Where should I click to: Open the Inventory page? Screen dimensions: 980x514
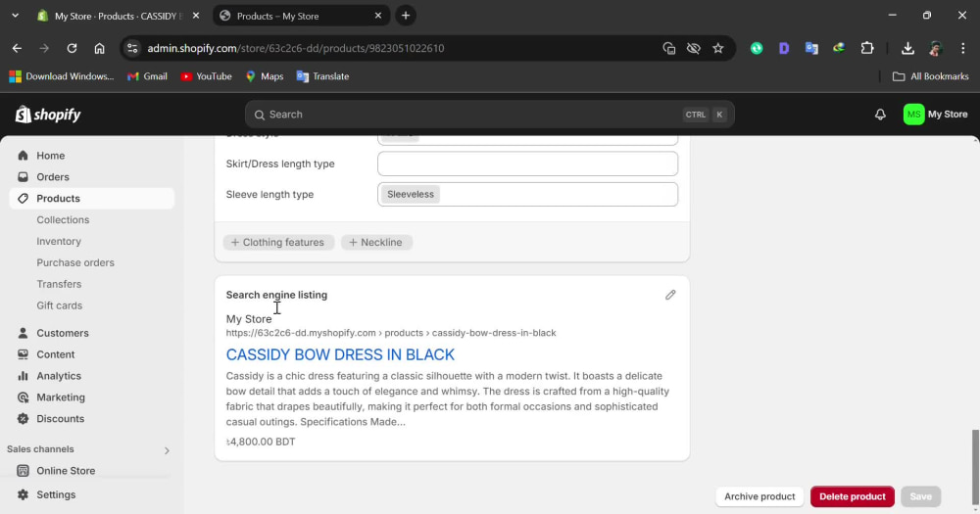pos(59,241)
